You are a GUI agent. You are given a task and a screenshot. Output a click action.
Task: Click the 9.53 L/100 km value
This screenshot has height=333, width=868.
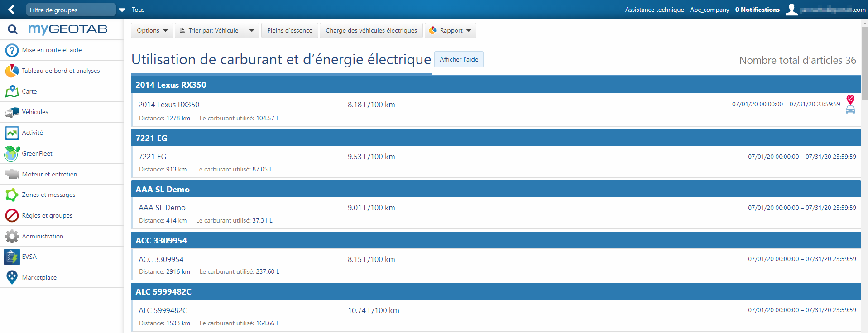(371, 157)
